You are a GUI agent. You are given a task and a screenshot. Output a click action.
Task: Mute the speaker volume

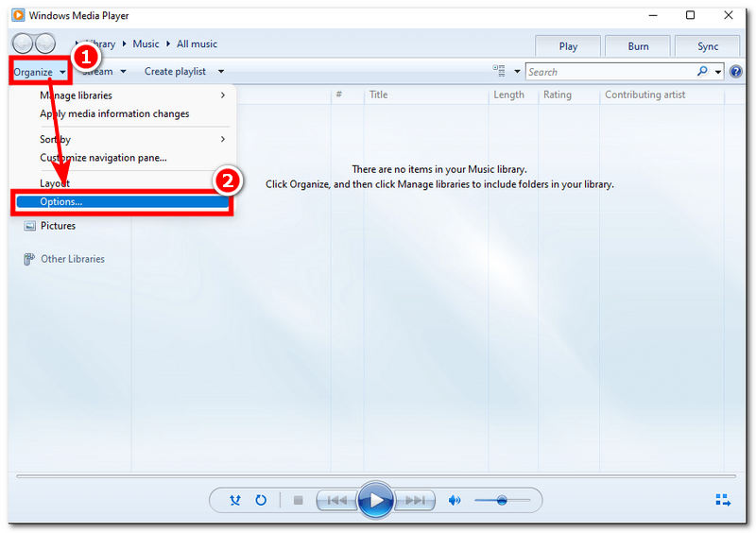(x=455, y=500)
